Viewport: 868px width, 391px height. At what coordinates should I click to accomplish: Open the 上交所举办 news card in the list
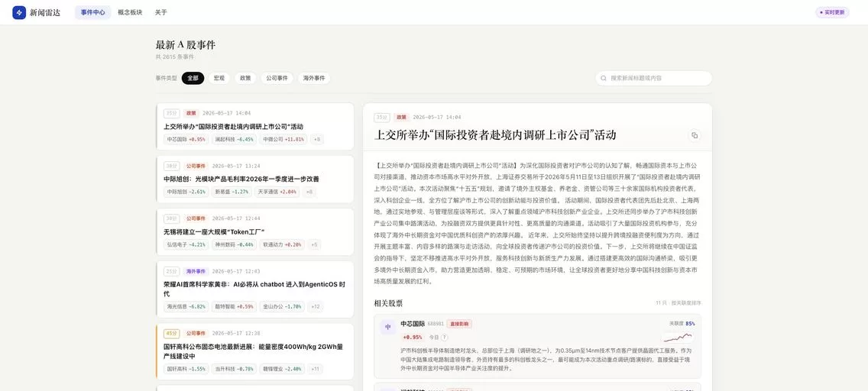(255, 127)
